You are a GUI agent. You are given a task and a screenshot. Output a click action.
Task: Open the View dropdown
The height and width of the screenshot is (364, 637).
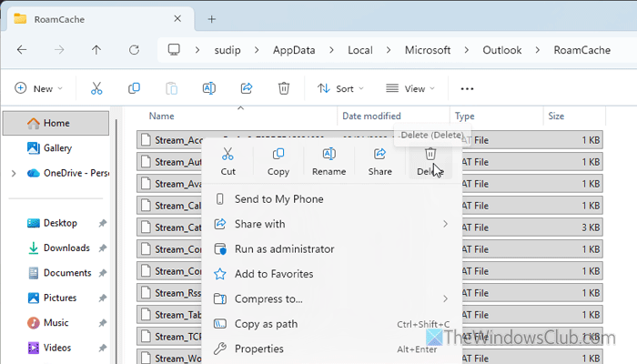pos(410,88)
